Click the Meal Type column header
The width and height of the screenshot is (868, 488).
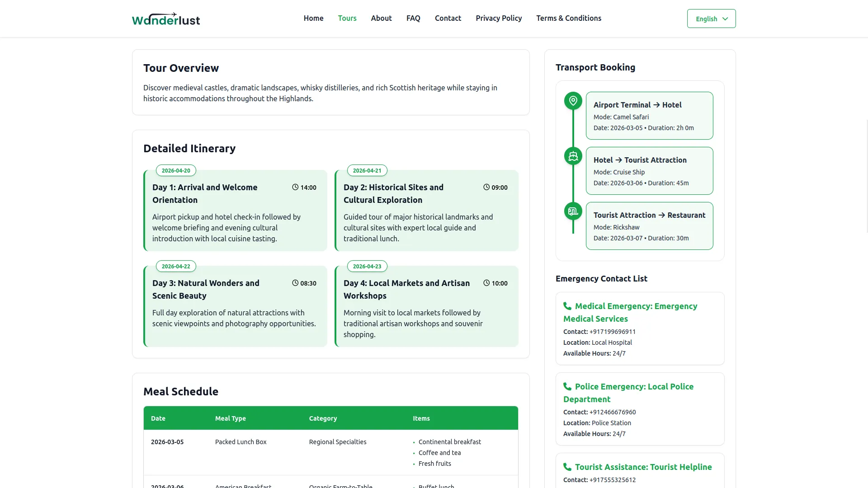coord(230,418)
